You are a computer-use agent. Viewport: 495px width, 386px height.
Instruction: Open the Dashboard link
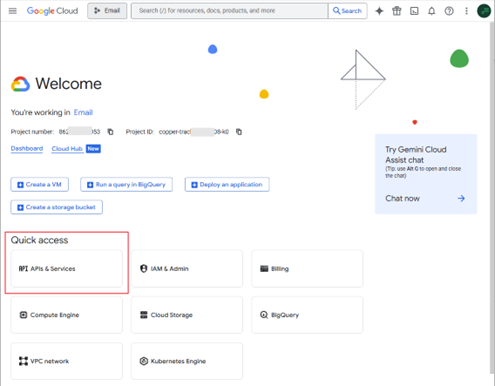pos(27,149)
